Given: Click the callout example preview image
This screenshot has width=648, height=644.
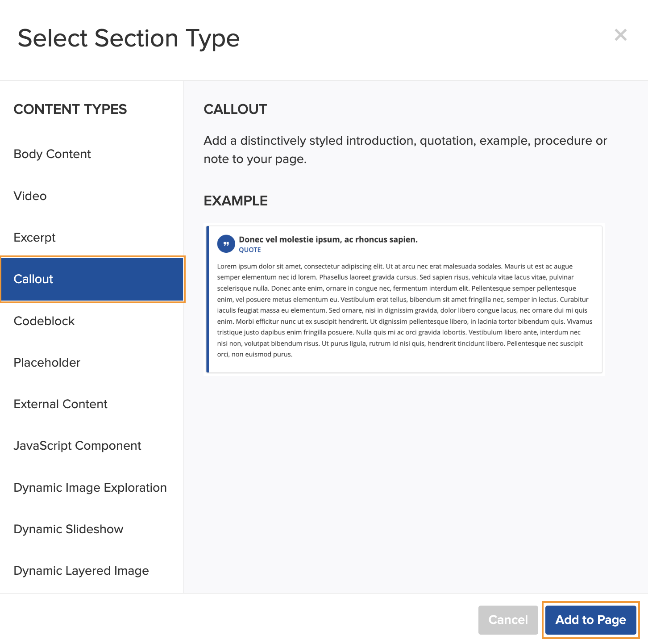Looking at the screenshot, I should pos(404,299).
